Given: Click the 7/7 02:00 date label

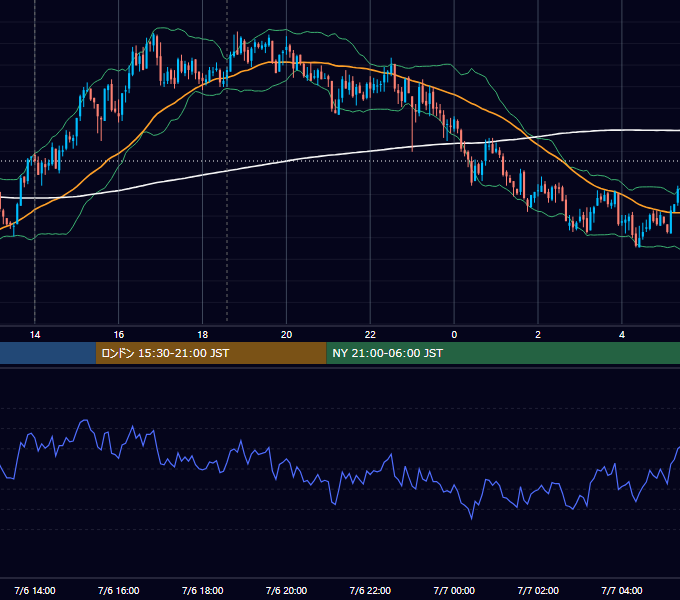Looking at the screenshot, I should coord(538,590).
